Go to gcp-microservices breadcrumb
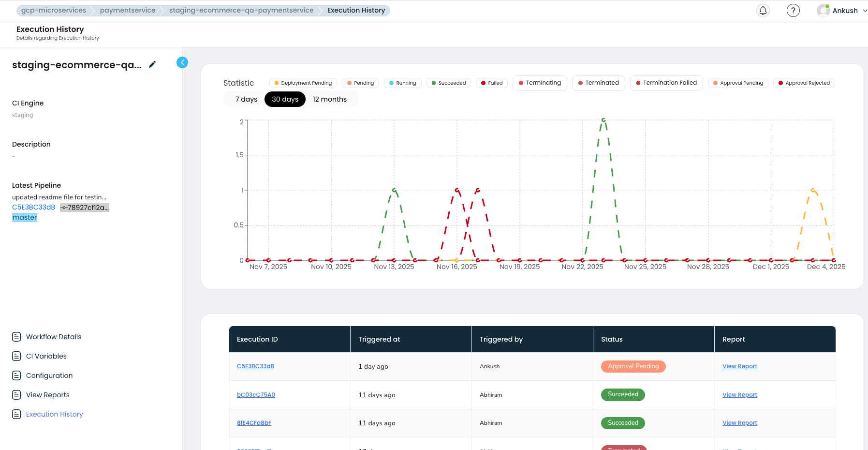 (54, 10)
